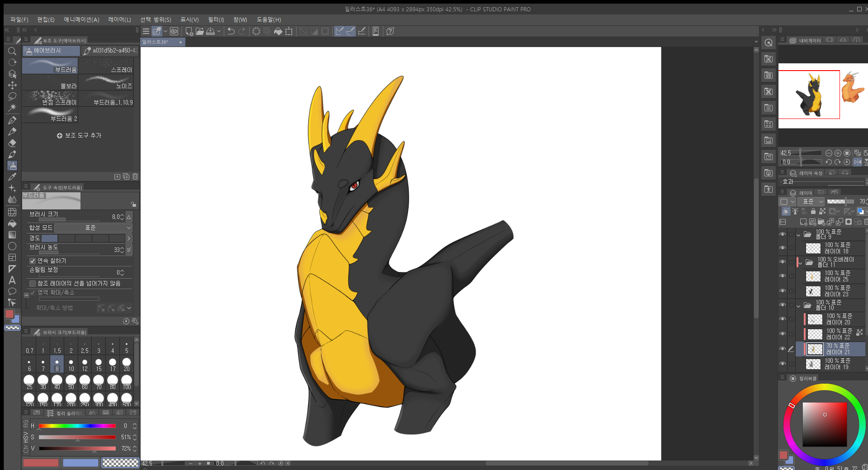Collapse the 폴더 9 folder arrow
The height and width of the screenshot is (470, 868).
pos(798,235)
